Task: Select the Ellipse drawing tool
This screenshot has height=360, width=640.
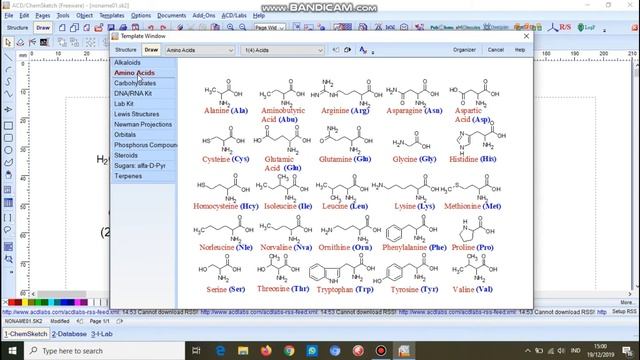Action: pos(8,150)
